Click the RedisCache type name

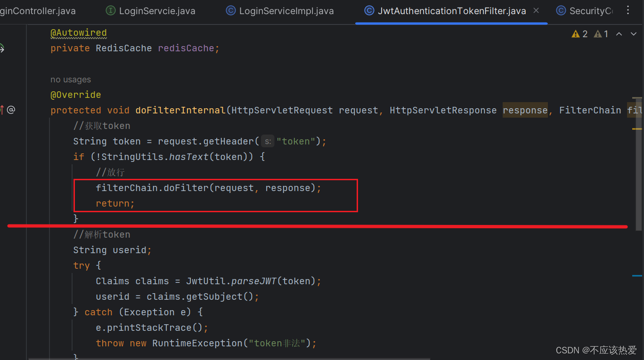[x=124, y=48]
